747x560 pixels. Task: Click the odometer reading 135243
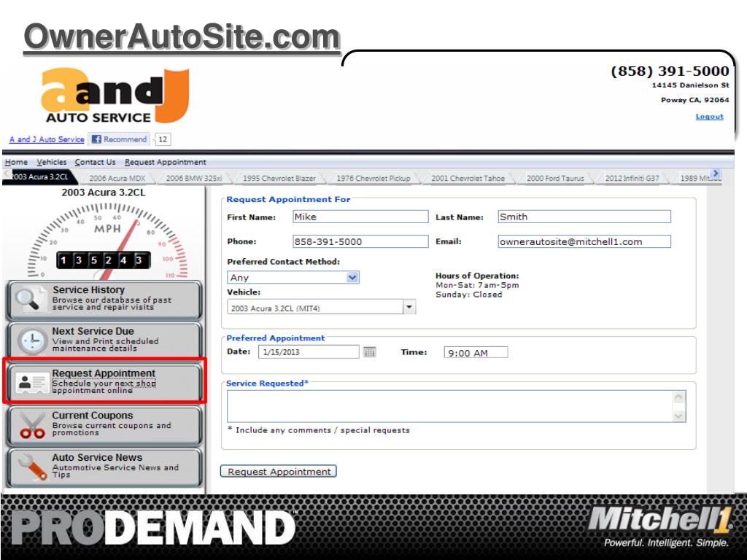(x=104, y=260)
